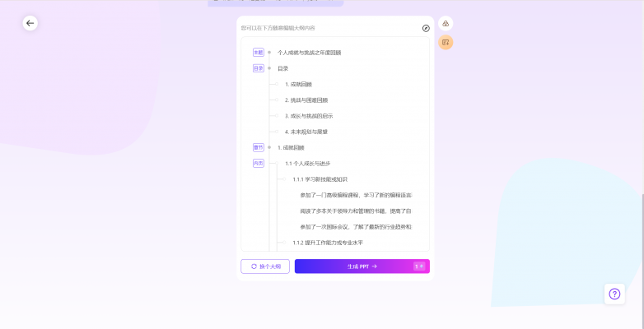Collapse the 1. 成就回顾 chapter node bullet
Image resolution: width=644 pixels, height=329 pixels.
coord(269,148)
